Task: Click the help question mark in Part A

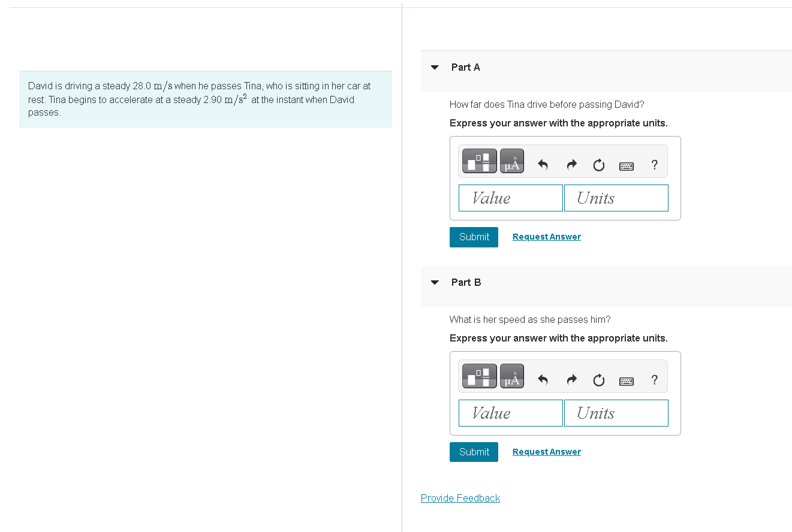Action: 654,165
